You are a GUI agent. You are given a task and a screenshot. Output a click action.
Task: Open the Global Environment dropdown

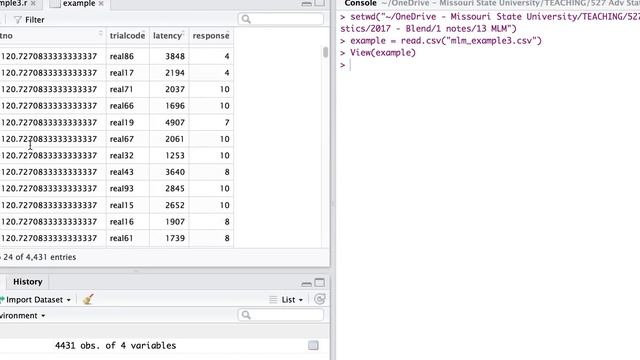pos(22,316)
